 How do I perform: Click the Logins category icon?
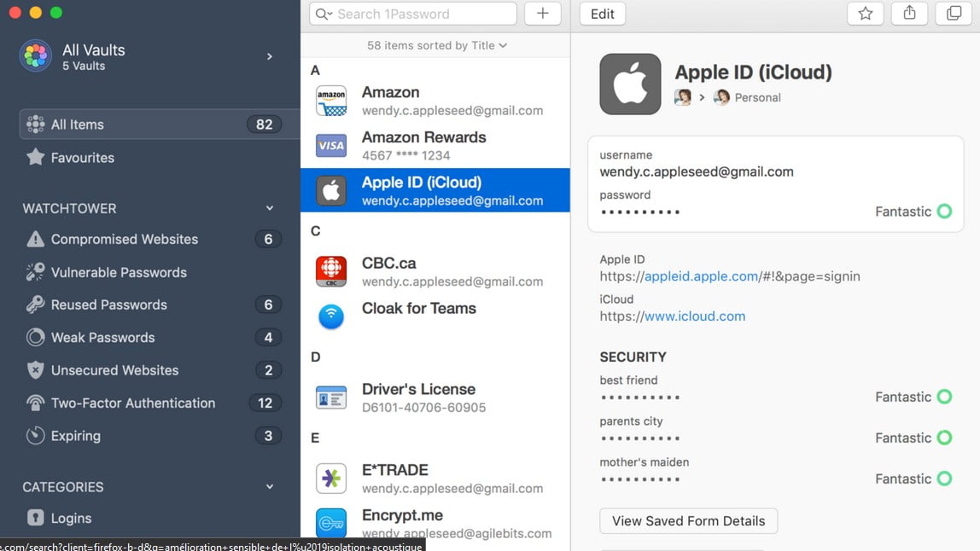(x=36, y=518)
